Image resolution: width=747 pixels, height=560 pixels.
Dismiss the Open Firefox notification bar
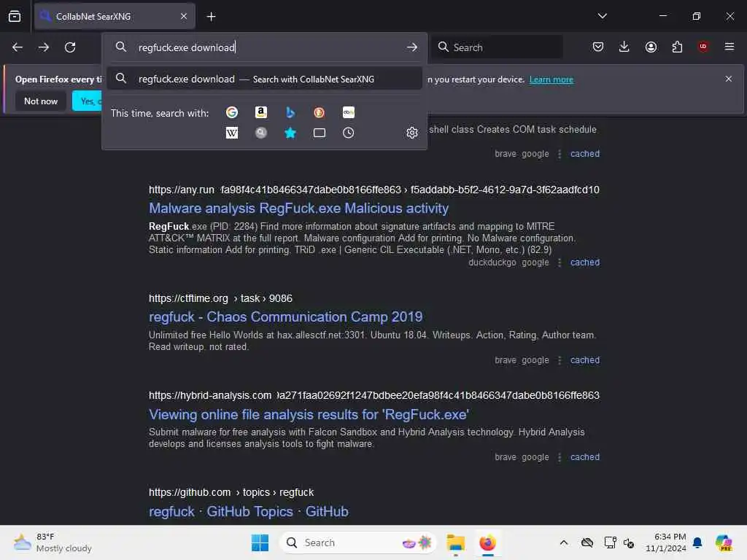tap(729, 79)
